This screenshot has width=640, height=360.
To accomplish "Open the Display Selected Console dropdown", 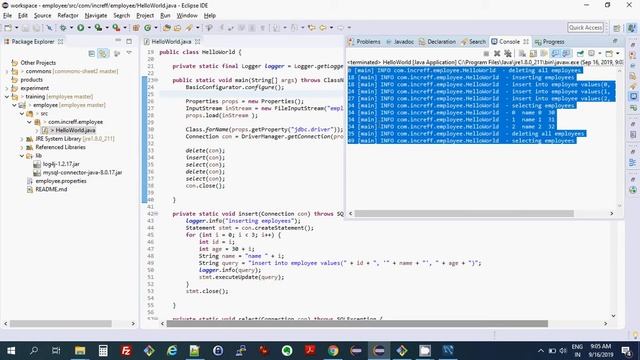I will [600, 53].
